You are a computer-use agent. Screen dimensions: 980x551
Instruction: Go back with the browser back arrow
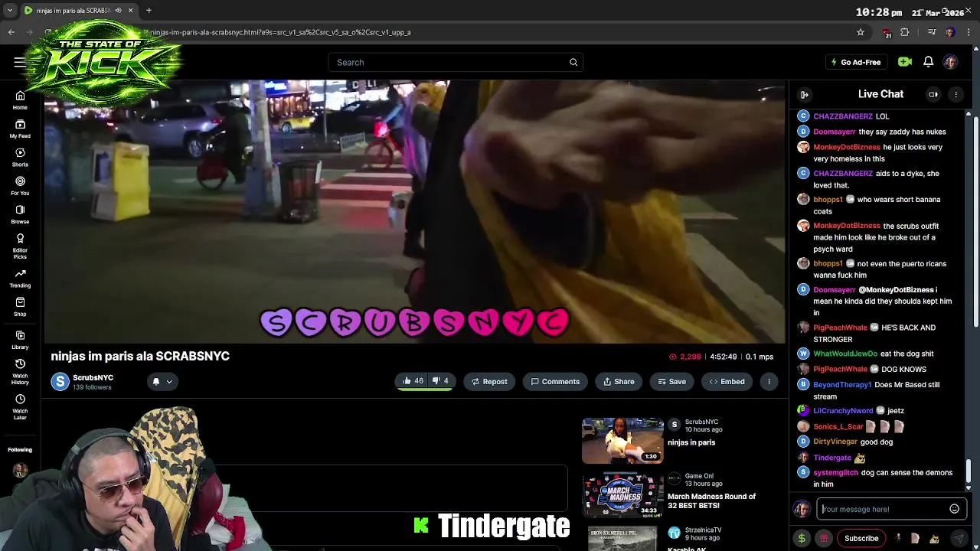point(11,32)
